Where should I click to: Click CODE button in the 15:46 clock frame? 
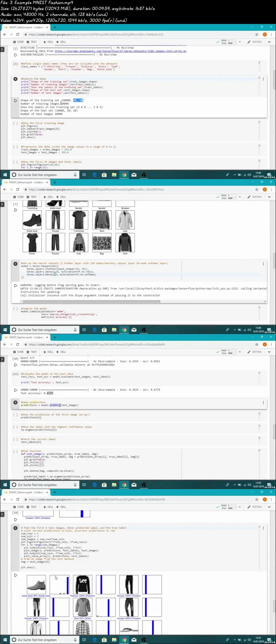pos(19,42)
